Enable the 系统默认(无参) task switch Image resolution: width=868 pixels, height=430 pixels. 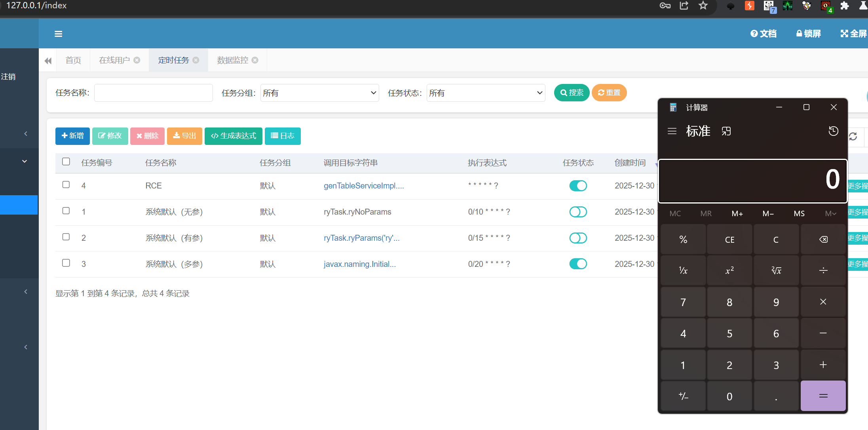(x=578, y=212)
